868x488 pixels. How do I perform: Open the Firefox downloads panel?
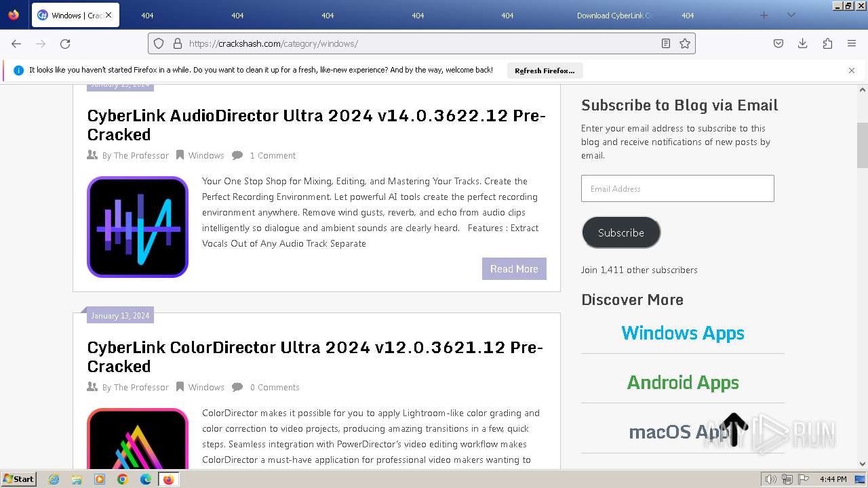(x=803, y=43)
